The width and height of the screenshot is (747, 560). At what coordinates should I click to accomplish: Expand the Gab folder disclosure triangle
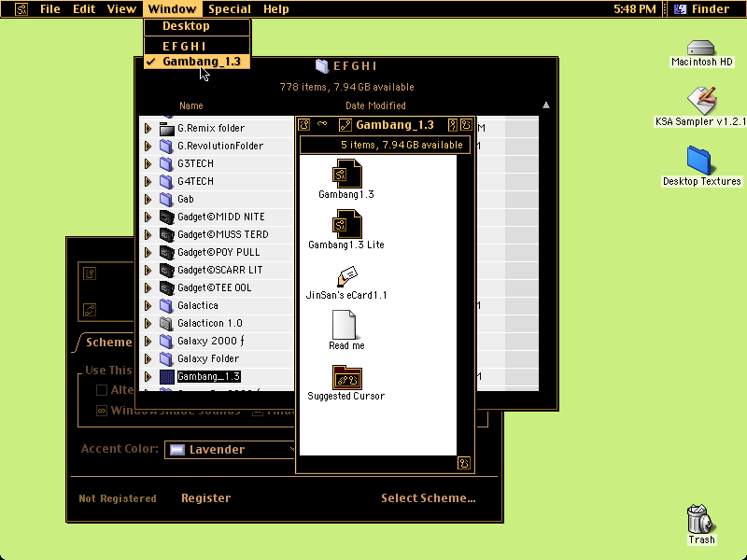(148, 199)
